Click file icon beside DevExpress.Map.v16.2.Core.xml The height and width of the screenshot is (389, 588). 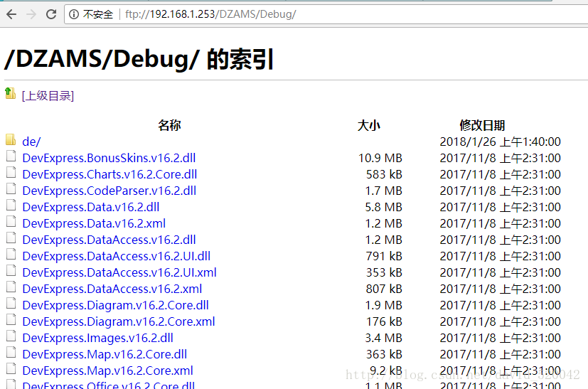click(11, 369)
